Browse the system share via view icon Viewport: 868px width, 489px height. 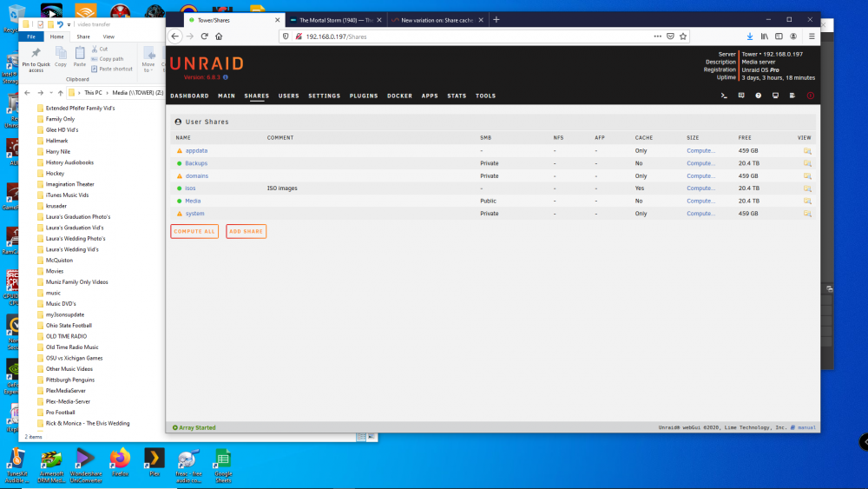(807, 213)
